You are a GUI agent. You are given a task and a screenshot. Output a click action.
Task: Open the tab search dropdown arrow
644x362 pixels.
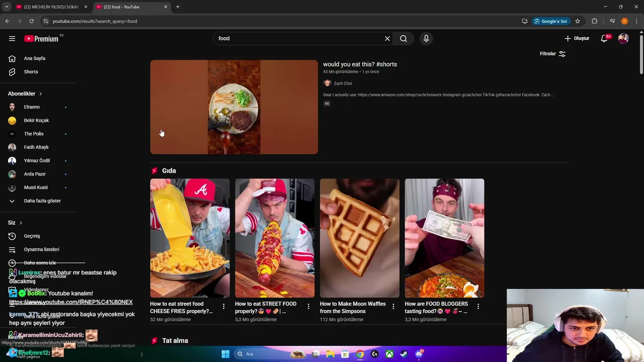(7, 7)
